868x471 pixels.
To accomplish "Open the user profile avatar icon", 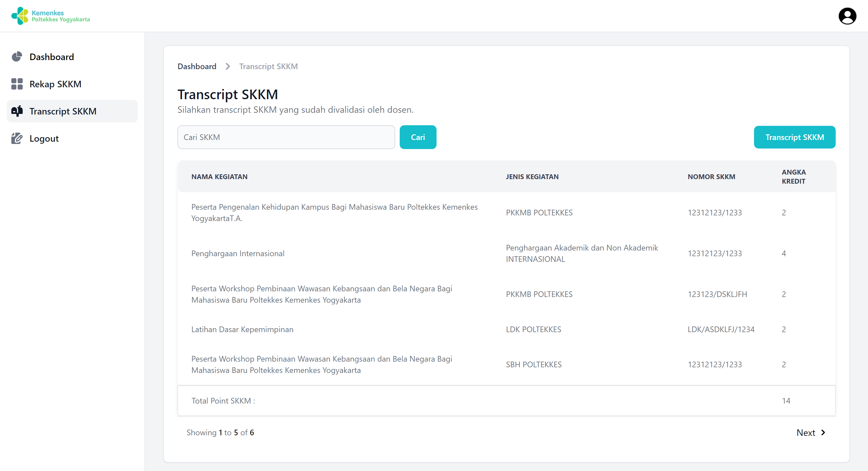I will coord(847,16).
